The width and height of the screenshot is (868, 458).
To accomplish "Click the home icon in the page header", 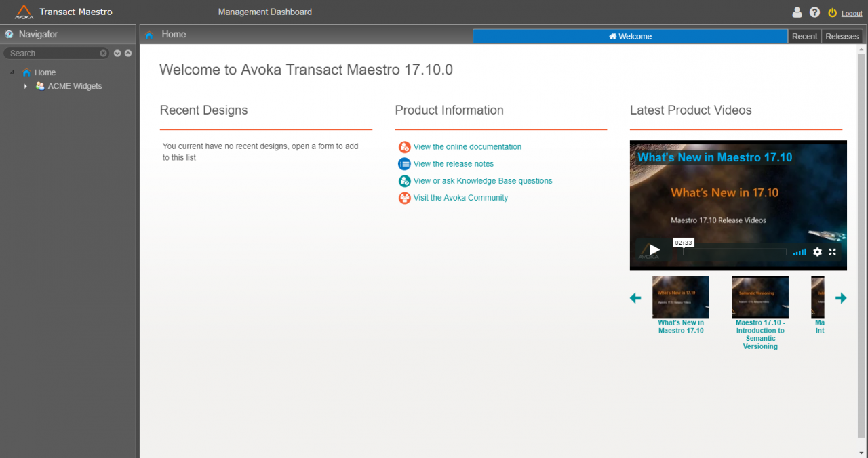I will pyautogui.click(x=149, y=35).
